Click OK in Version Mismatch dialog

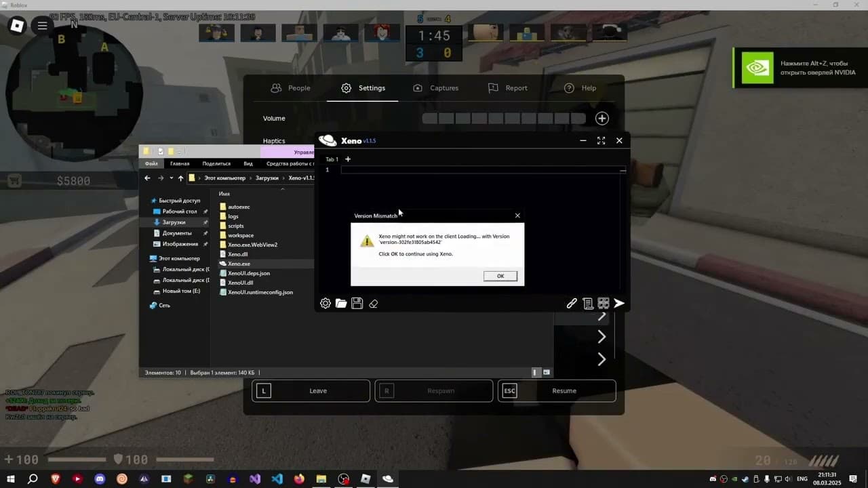(500, 276)
